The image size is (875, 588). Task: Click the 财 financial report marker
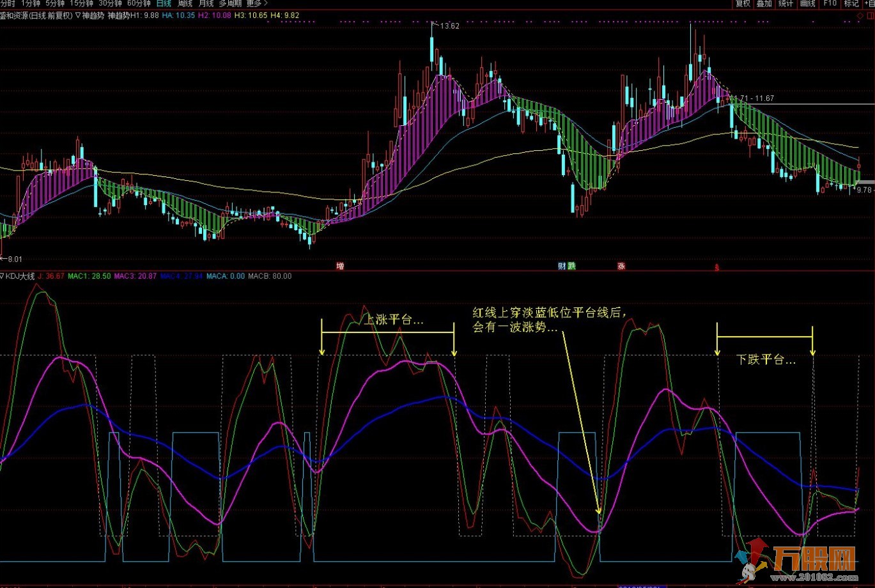coord(562,265)
